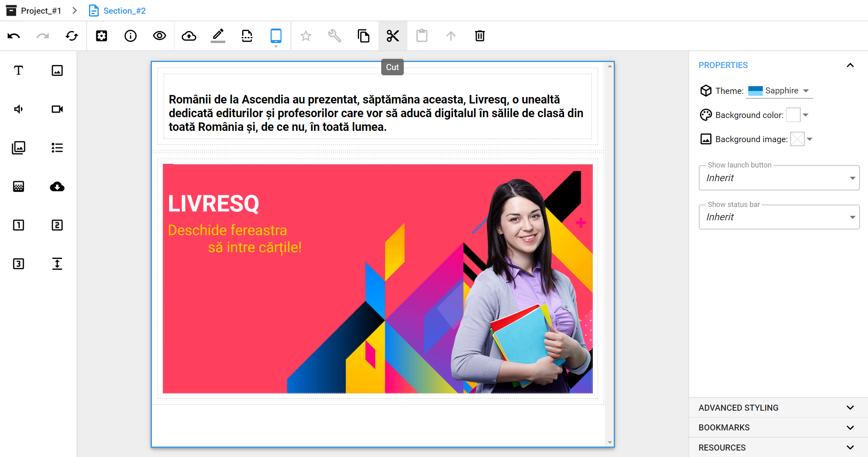Open the Background color swatch
The height and width of the screenshot is (457, 868).
(x=793, y=115)
